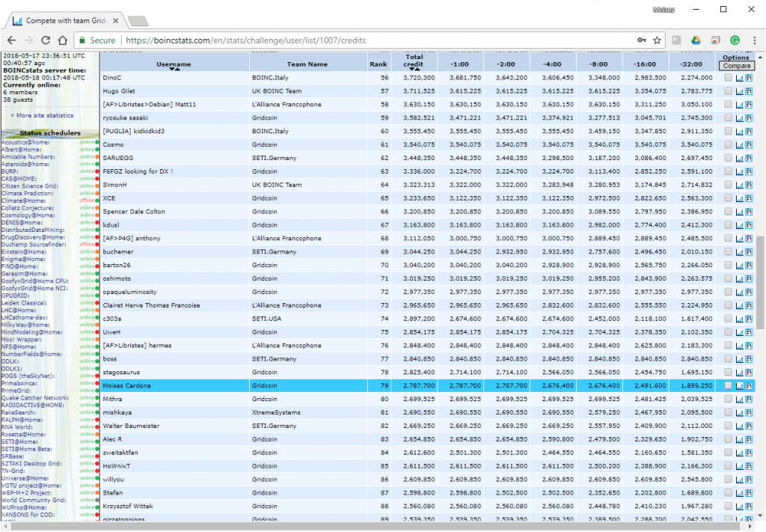766x532 pixels.
Task: Check the compare box for Mithra
Action: click(x=728, y=399)
